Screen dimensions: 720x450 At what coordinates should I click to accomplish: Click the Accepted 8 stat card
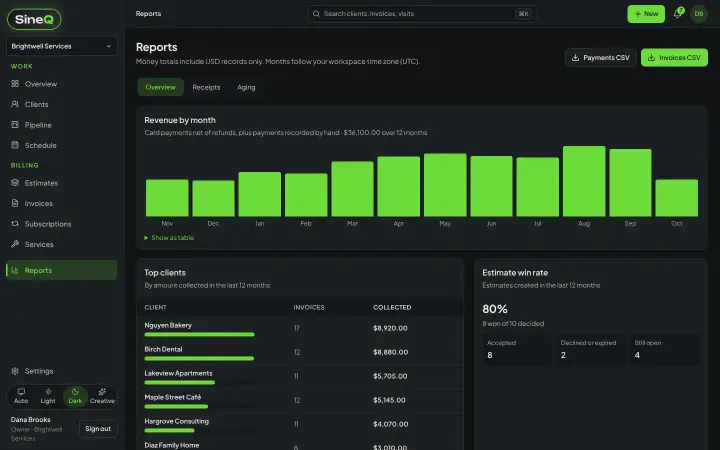pos(517,349)
